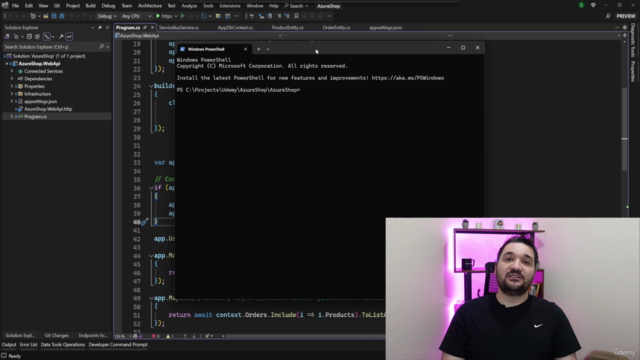The image size is (640, 360).
Task: Expand the appsettings.json node
Action: click(12, 101)
